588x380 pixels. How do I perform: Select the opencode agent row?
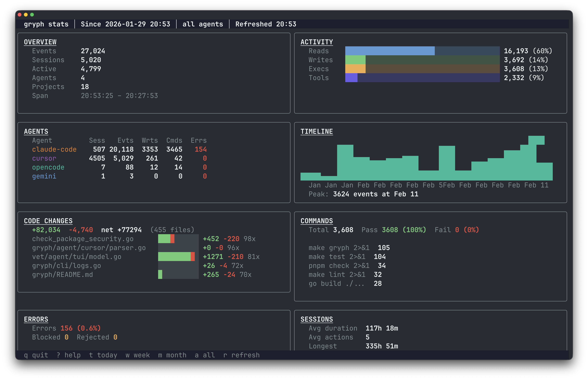pyautogui.click(x=48, y=167)
